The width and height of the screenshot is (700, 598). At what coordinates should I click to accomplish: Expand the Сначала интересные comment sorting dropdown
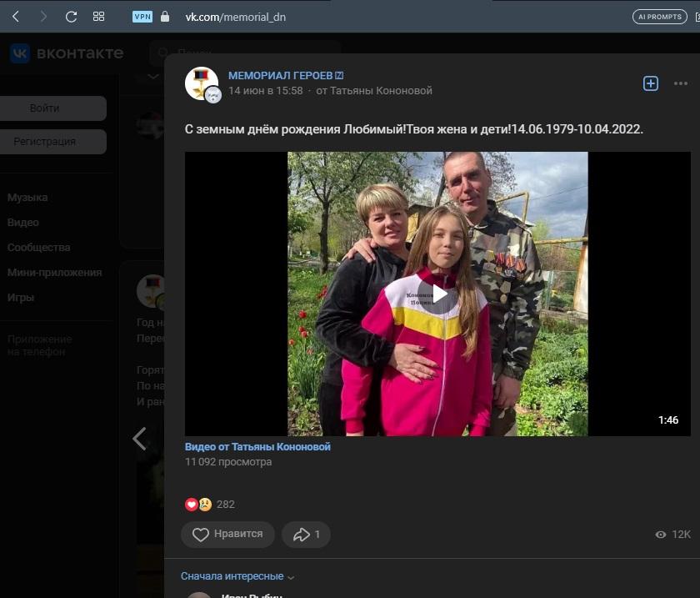(x=237, y=576)
